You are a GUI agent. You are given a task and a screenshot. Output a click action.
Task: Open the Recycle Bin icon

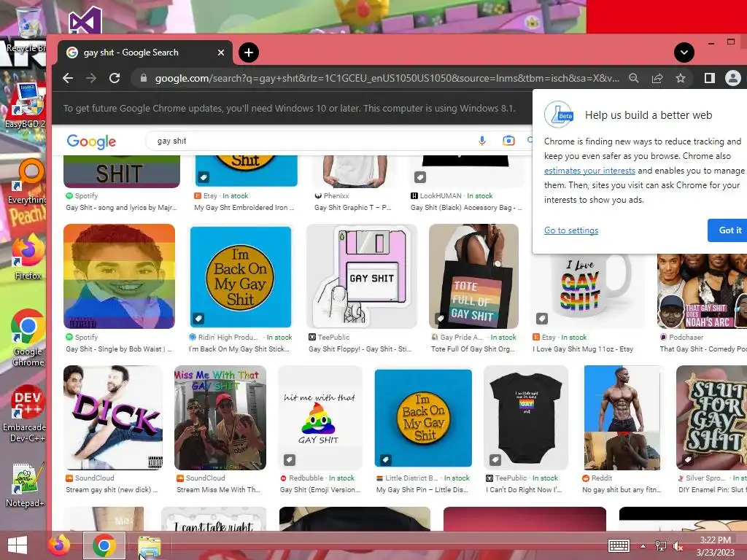click(x=28, y=28)
